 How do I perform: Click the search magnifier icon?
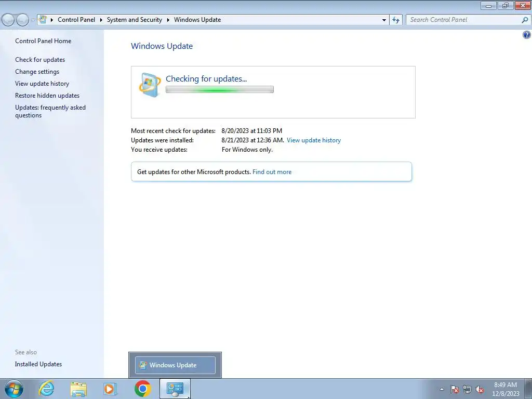tap(525, 20)
